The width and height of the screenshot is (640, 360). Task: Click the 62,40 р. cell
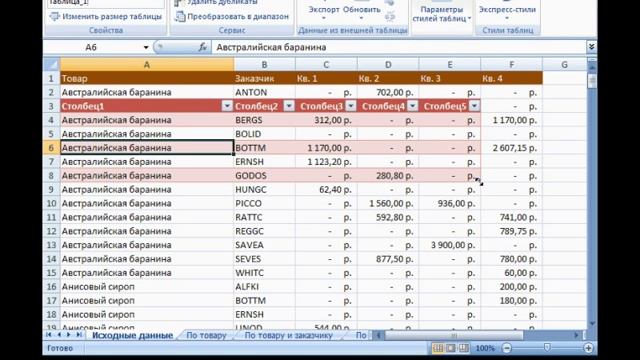coord(326,189)
